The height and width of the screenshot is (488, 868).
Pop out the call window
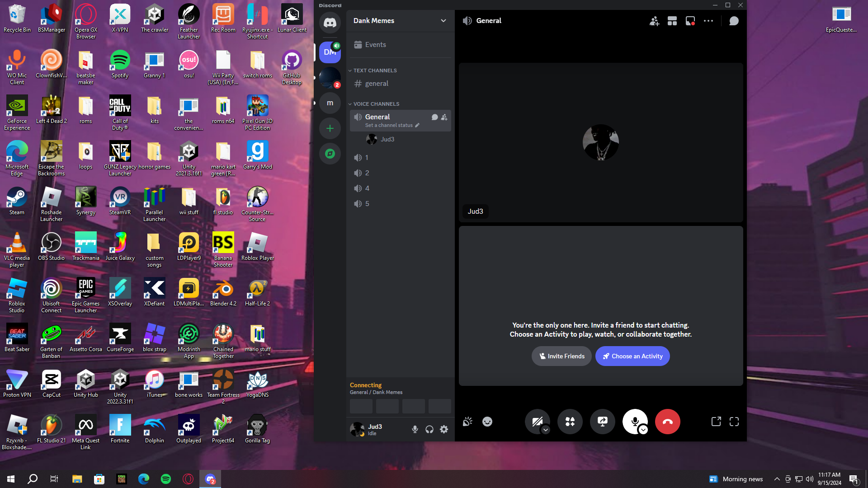pos(716,422)
